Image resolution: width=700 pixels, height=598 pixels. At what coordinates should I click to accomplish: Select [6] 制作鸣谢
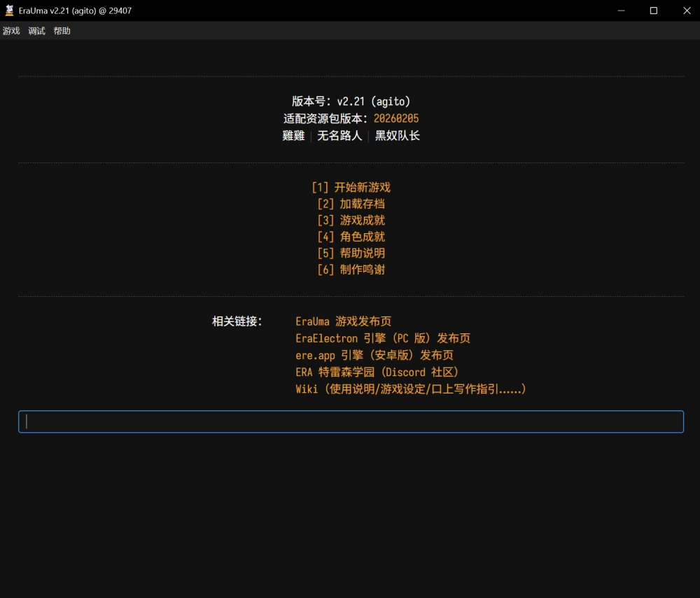coord(351,270)
